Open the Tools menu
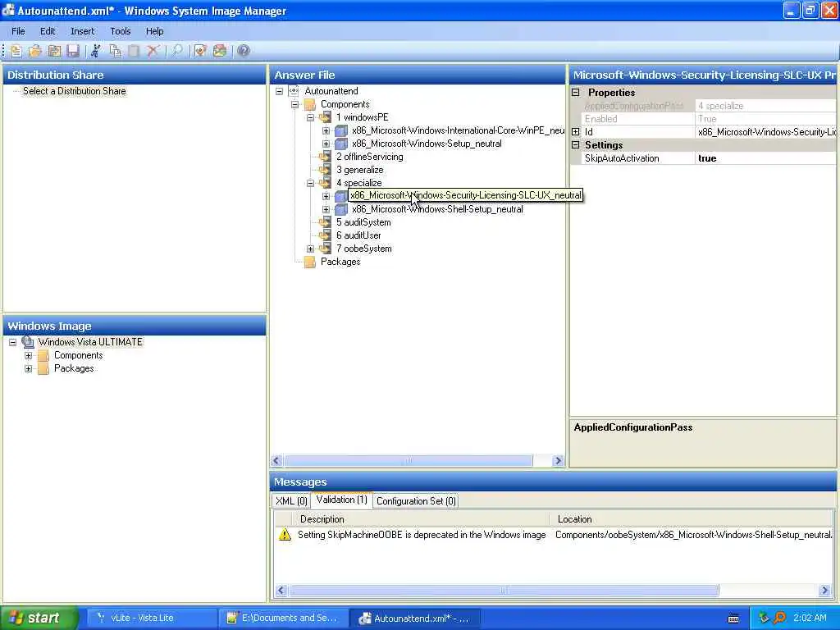This screenshot has width=840, height=630. [121, 31]
